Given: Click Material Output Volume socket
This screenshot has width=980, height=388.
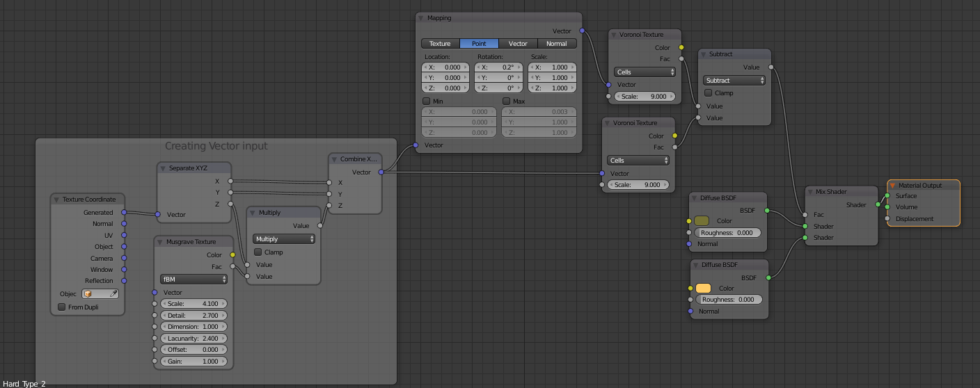Looking at the screenshot, I should point(887,207).
